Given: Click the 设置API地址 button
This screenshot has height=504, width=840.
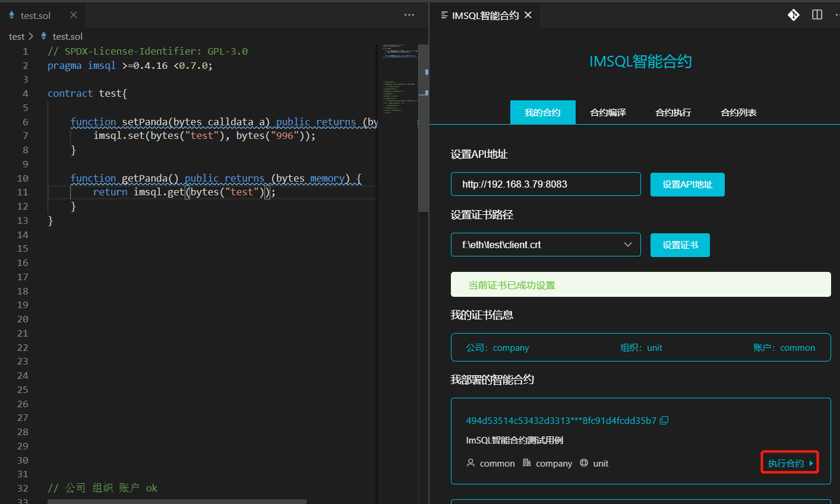Looking at the screenshot, I should click(687, 185).
